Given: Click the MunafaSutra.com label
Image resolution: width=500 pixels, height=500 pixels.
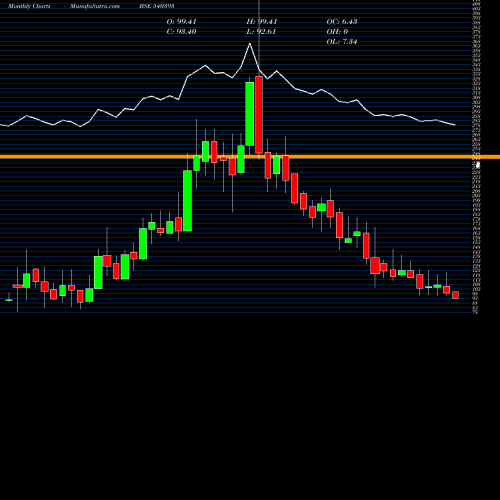Looking at the screenshot, I should [x=95, y=6].
